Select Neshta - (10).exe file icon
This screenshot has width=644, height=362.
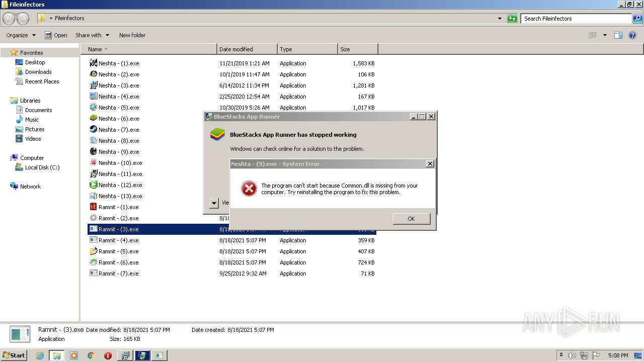pyautogui.click(x=93, y=162)
